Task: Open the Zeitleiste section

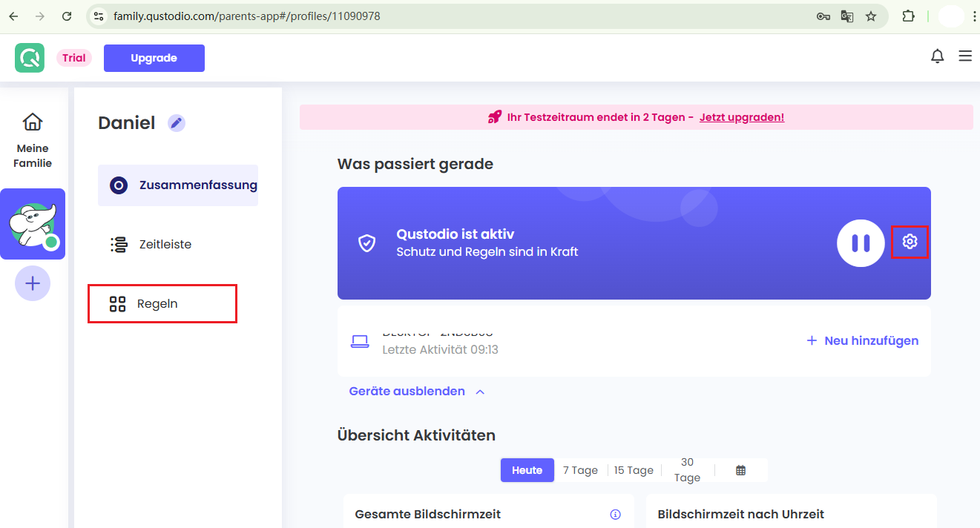Action: 165,244
